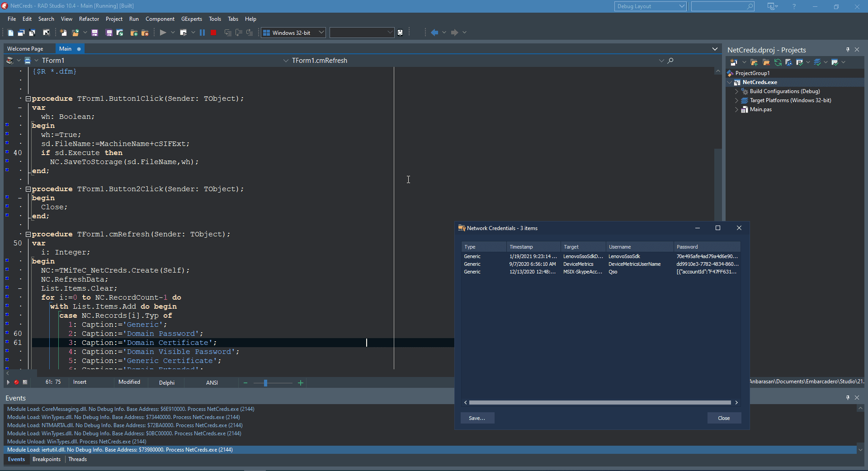The width and height of the screenshot is (868, 471).
Task: Switch to the Threads tab
Action: [x=78, y=459]
